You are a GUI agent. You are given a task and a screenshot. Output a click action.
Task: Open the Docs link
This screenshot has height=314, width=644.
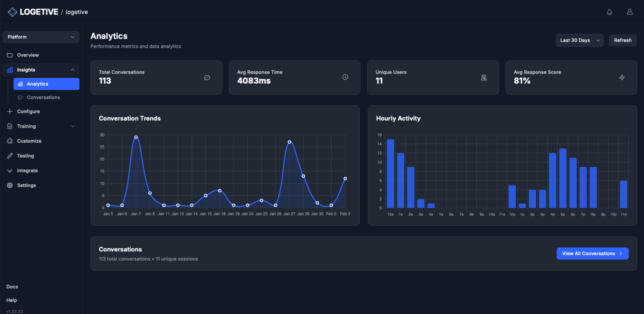12,287
